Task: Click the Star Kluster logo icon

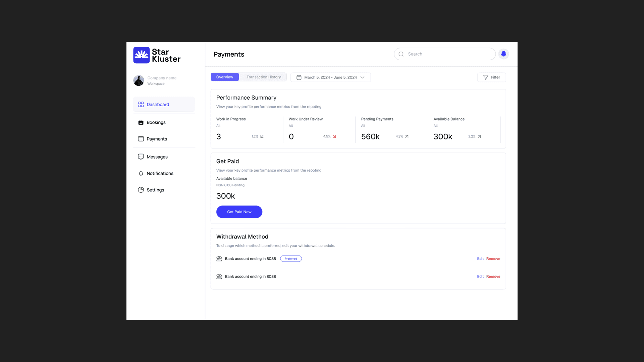Action: coord(141,55)
